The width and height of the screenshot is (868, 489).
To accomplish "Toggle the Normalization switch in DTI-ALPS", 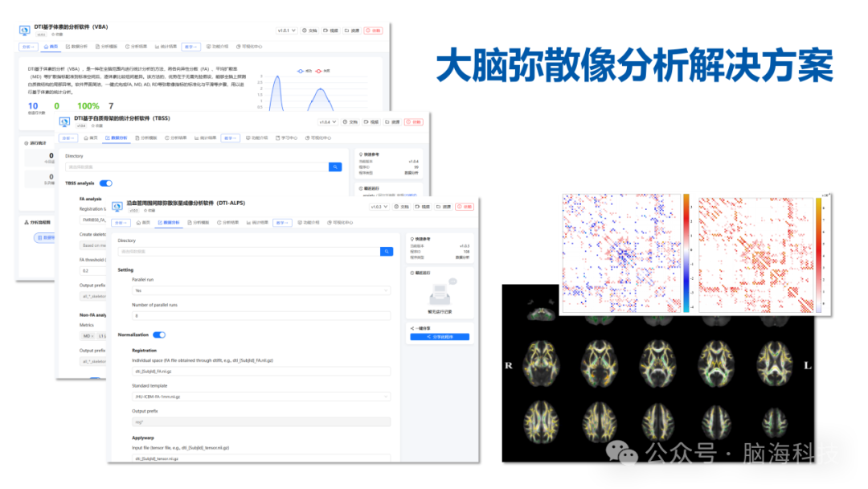I will (159, 335).
